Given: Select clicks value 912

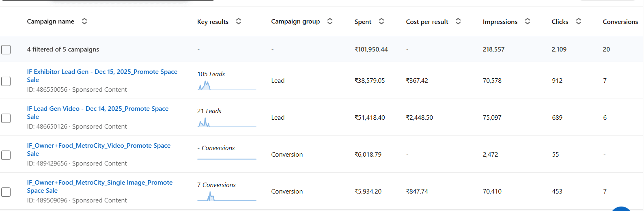Looking at the screenshot, I should click(557, 81).
